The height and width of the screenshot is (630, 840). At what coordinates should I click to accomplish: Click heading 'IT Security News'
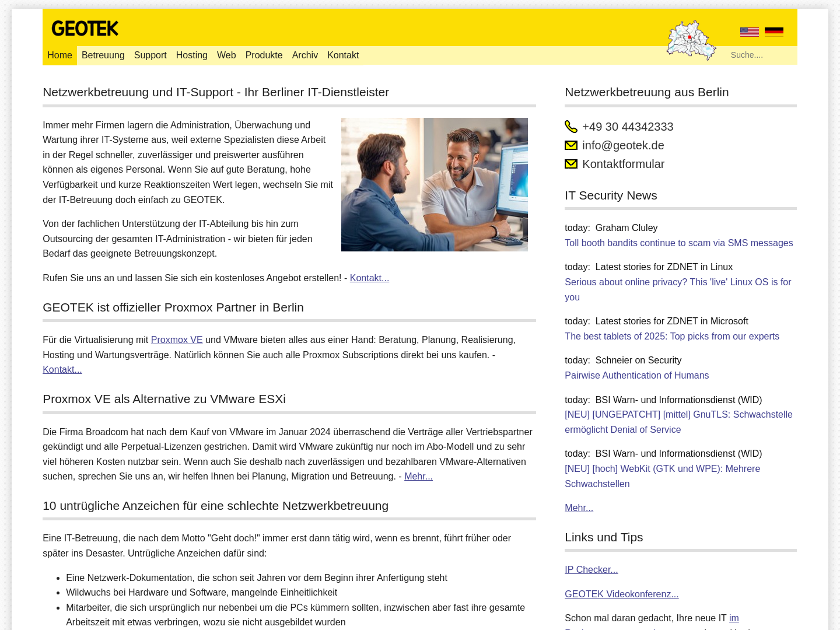(611, 195)
